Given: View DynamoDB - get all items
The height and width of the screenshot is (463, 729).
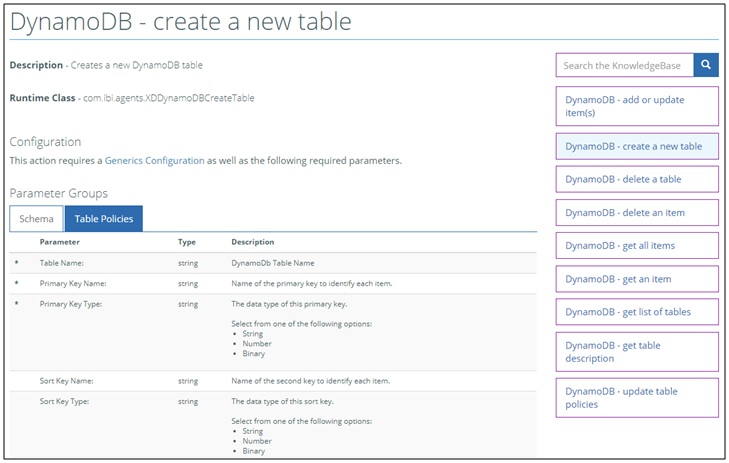Looking at the screenshot, I should (637, 246).
